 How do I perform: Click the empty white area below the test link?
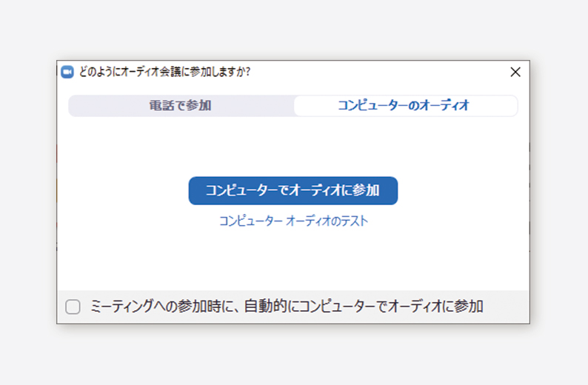click(293, 258)
